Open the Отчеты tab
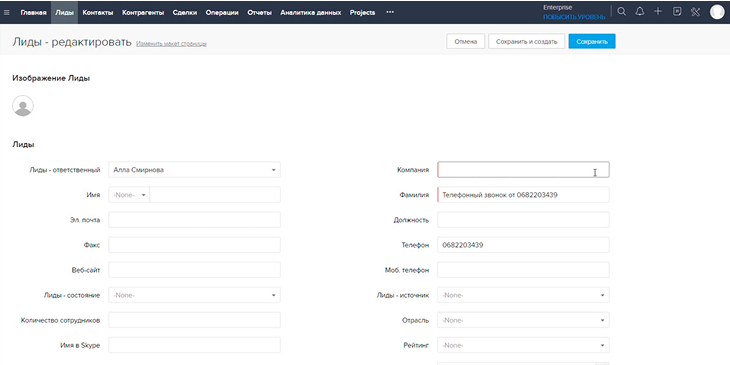Screen dimensions: 730x365 [259, 13]
